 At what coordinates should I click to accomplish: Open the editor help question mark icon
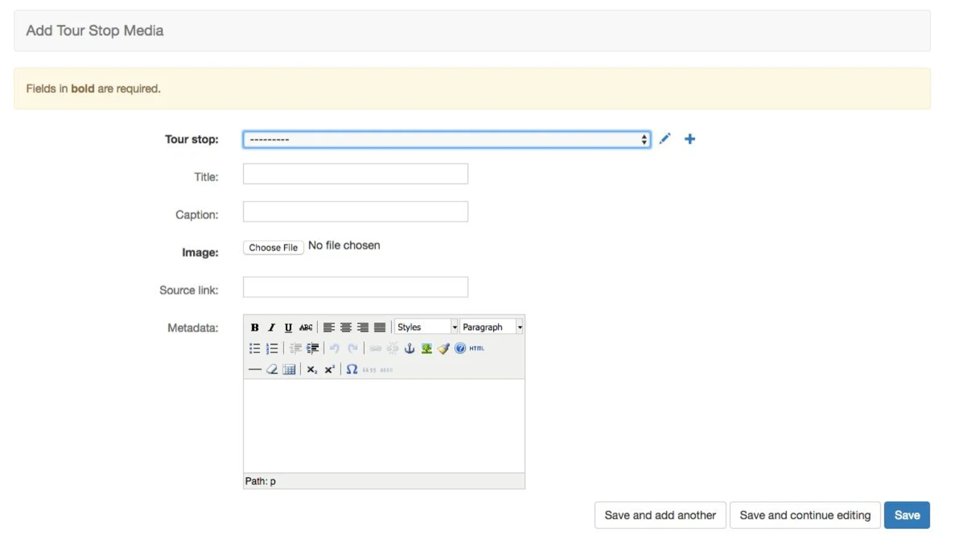click(460, 348)
